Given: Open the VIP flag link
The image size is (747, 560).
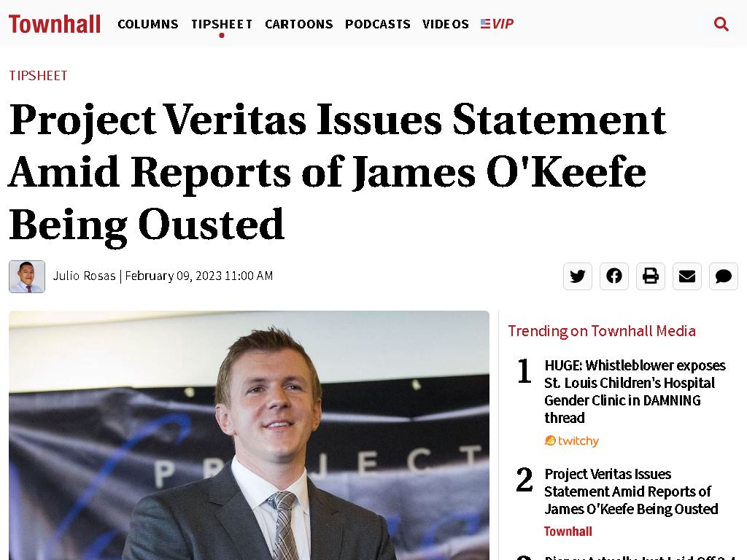Looking at the screenshot, I should (x=497, y=24).
